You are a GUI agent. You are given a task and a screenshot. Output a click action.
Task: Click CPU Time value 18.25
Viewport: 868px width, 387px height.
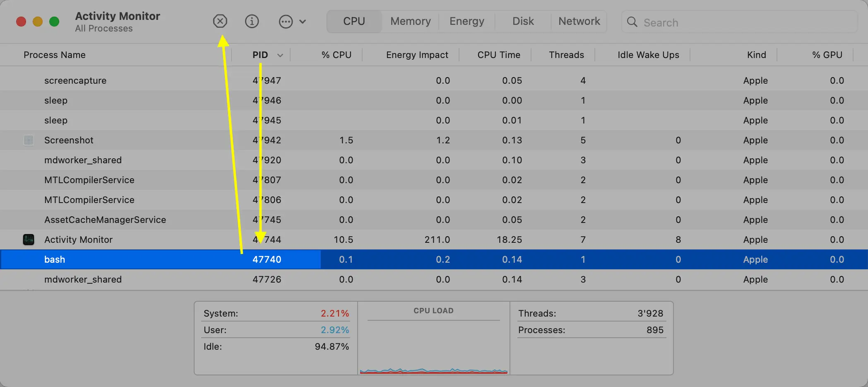(x=510, y=239)
